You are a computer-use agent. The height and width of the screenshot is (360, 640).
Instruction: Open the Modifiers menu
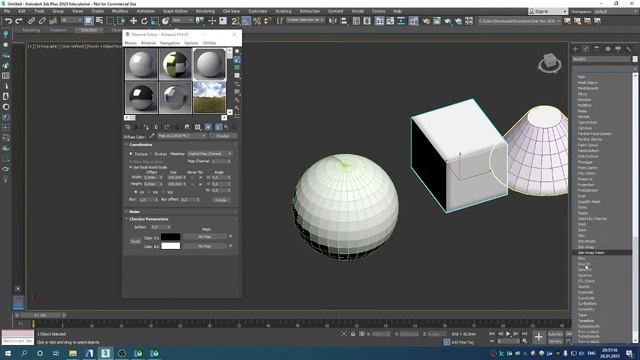click(120, 11)
